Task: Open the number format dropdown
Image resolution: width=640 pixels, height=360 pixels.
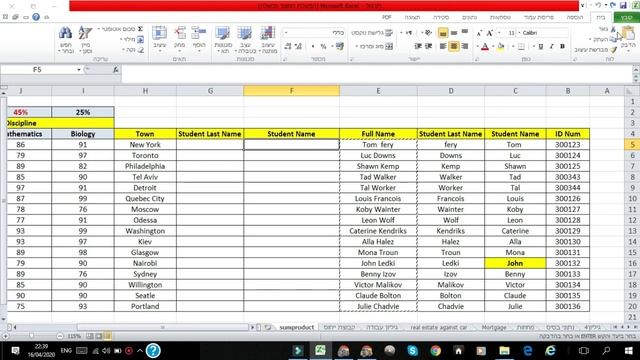Action: 286,33
